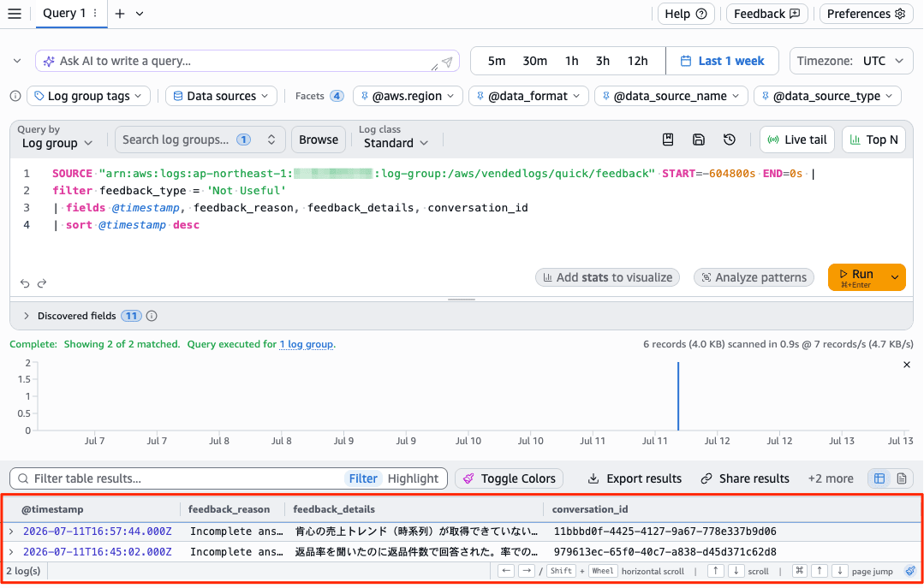The height and width of the screenshot is (588, 924).
Task: Click the facets info icon
Action: point(15,96)
